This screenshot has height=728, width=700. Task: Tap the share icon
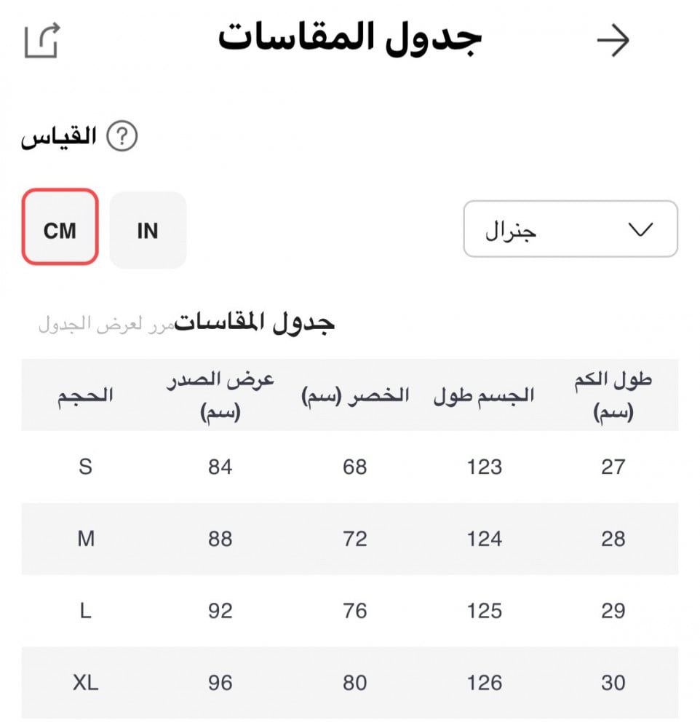[x=41, y=41]
